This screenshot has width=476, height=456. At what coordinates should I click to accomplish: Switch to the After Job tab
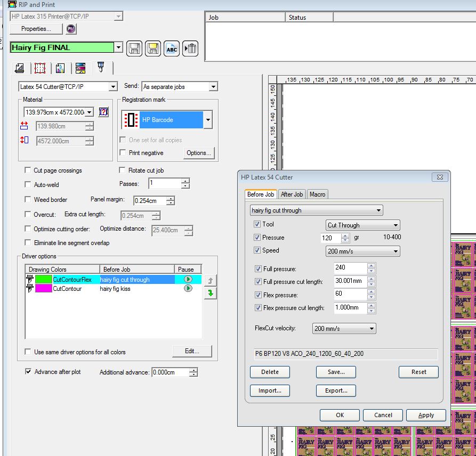coord(292,194)
